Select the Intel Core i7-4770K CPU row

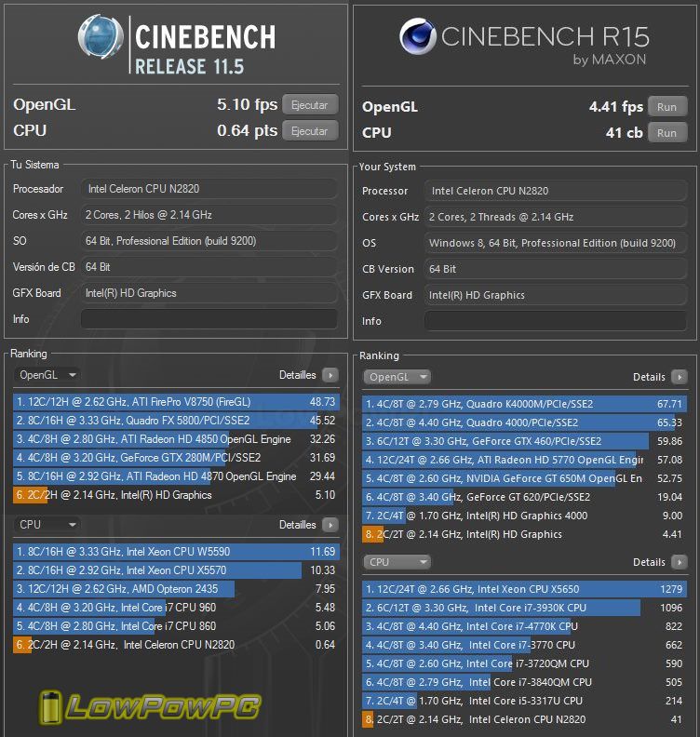(525, 626)
